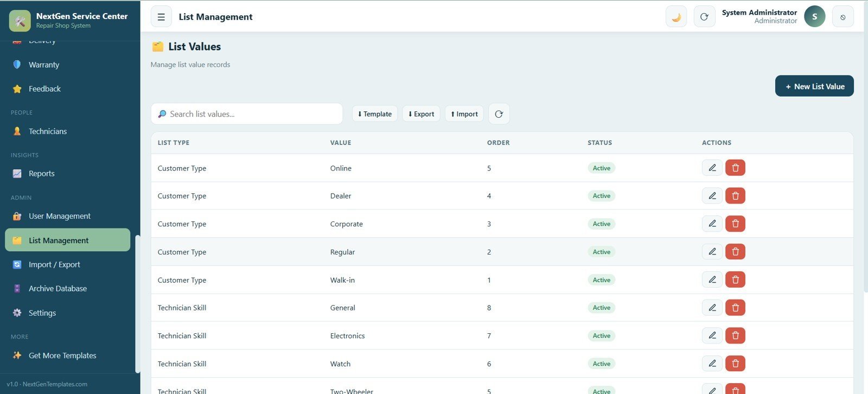Click the ORDER column header
Image resolution: width=868 pixels, height=394 pixels.
tap(499, 143)
